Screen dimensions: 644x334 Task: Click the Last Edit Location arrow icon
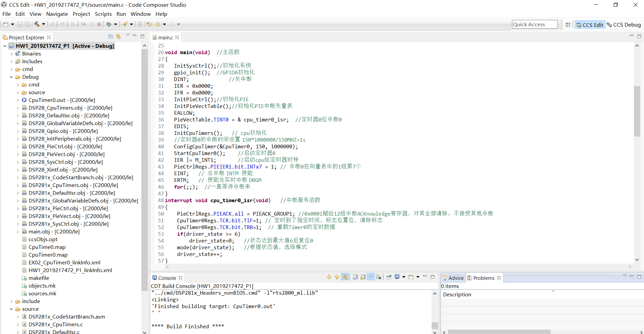(149, 24)
